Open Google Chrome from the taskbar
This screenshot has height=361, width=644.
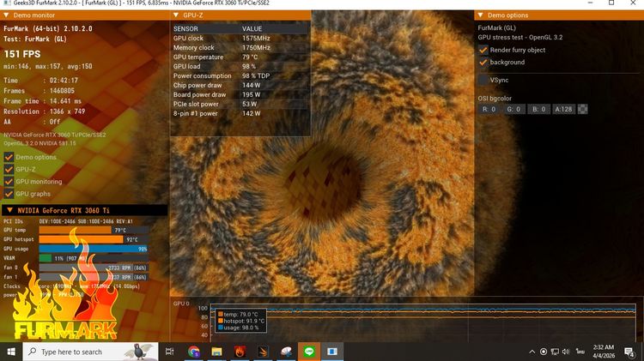[194, 352]
